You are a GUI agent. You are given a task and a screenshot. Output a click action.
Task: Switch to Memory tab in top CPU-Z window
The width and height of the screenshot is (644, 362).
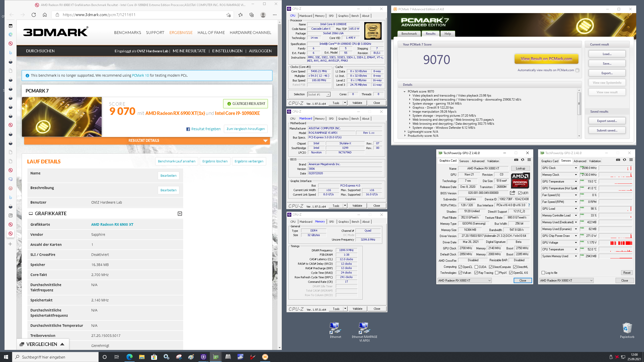point(319,16)
